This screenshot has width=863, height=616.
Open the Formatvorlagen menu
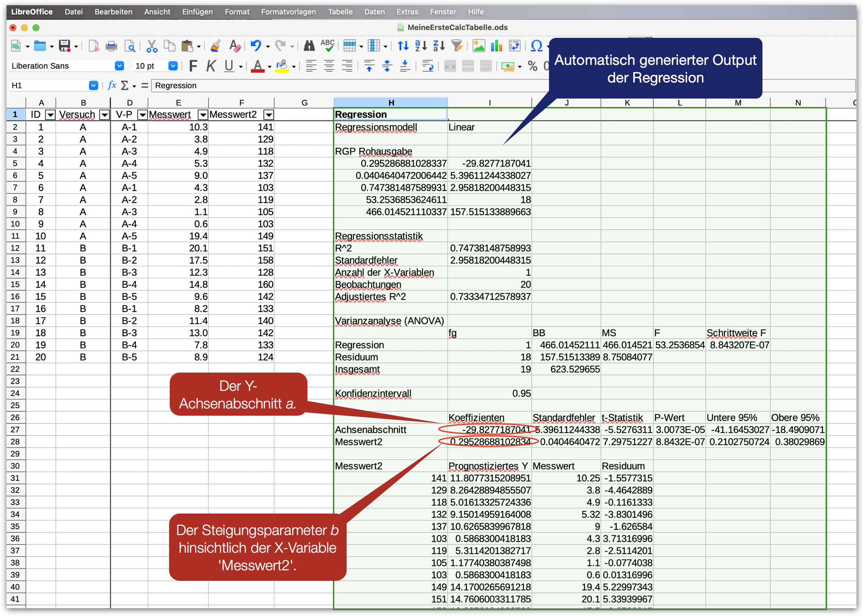288,12
